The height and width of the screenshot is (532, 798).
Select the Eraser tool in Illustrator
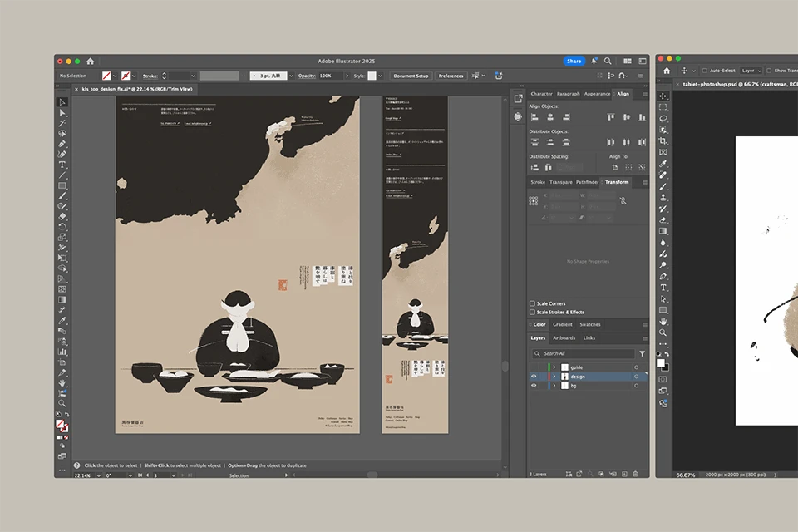tap(62, 217)
